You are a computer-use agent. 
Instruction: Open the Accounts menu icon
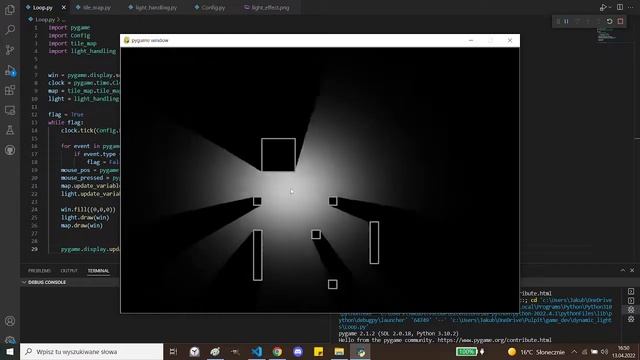click(10, 321)
